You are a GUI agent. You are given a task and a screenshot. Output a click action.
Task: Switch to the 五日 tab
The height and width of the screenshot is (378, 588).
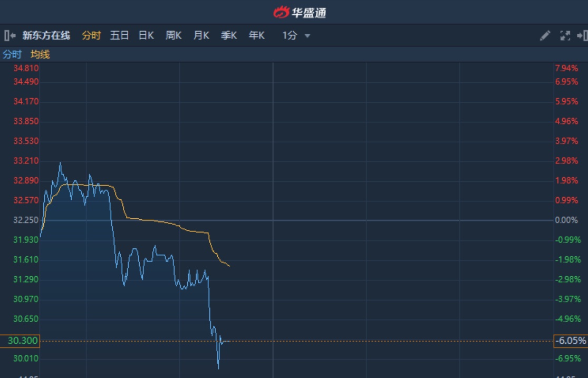pyautogui.click(x=119, y=36)
